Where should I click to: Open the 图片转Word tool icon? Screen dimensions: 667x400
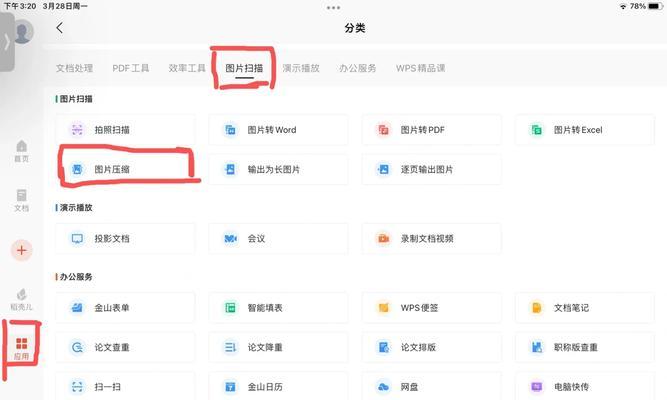click(x=230, y=129)
